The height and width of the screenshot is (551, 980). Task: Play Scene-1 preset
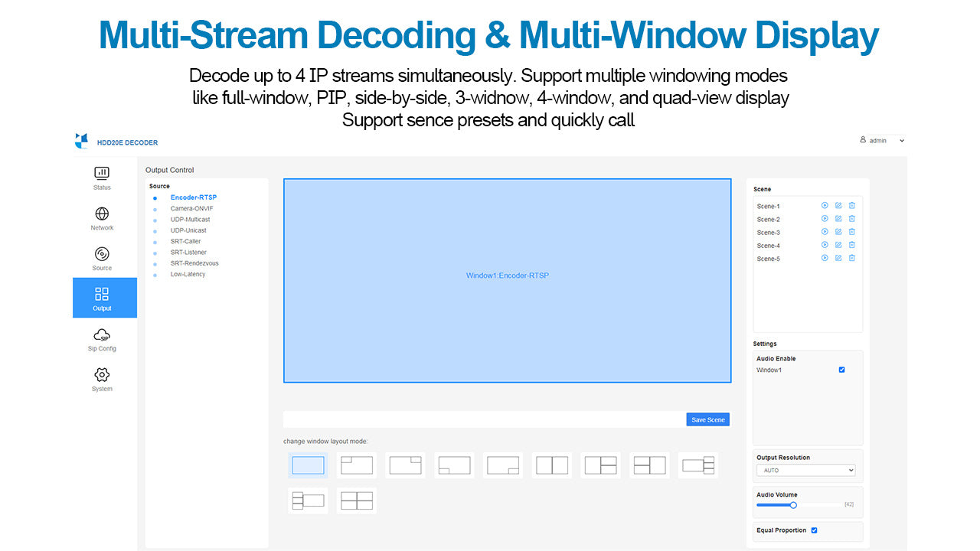tap(825, 206)
